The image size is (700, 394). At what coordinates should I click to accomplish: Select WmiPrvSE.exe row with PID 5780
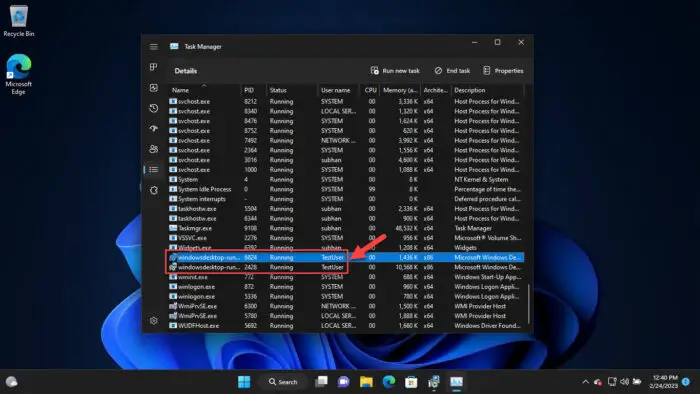(346, 316)
